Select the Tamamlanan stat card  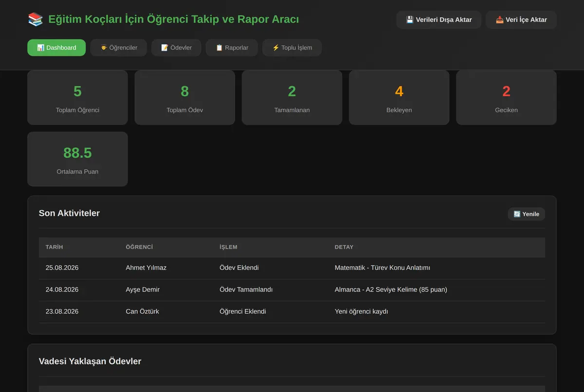click(292, 97)
